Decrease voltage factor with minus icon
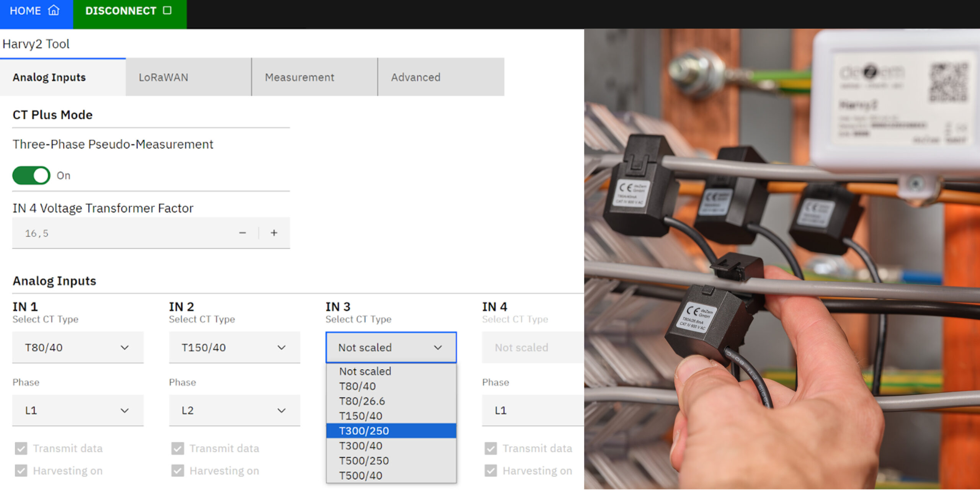 click(x=242, y=233)
